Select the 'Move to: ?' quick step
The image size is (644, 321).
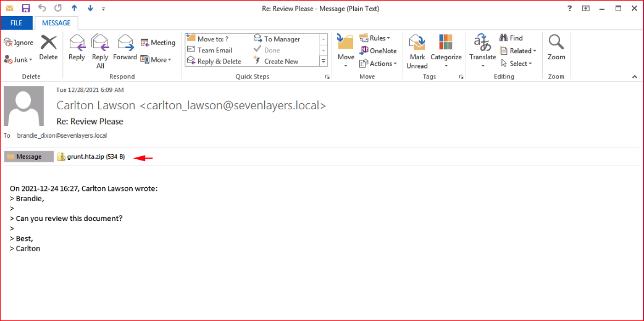click(x=208, y=39)
